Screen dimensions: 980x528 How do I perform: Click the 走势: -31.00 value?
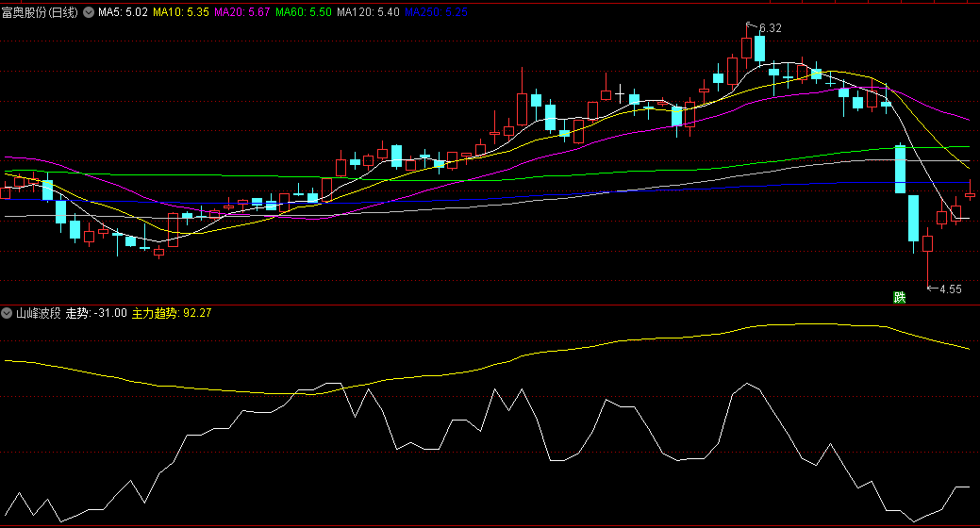(x=96, y=312)
